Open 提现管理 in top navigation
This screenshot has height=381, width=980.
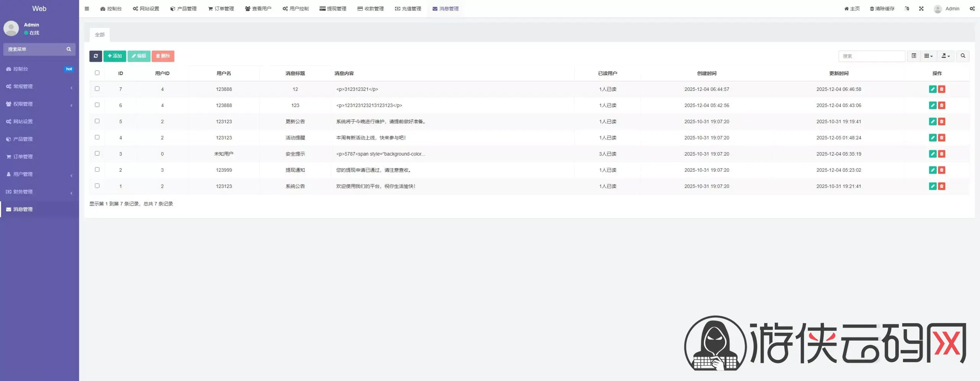click(x=333, y=8)
